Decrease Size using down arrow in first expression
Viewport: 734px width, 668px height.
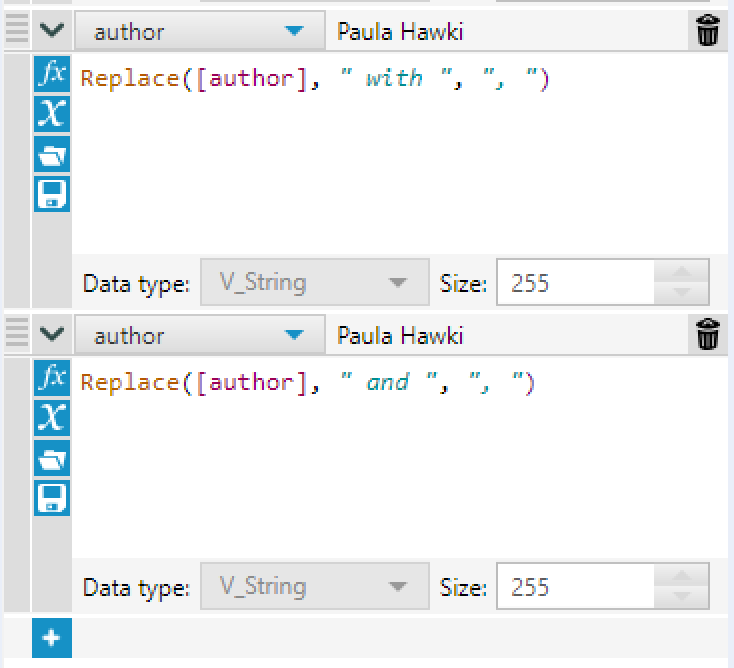click(x=682, y=294)
